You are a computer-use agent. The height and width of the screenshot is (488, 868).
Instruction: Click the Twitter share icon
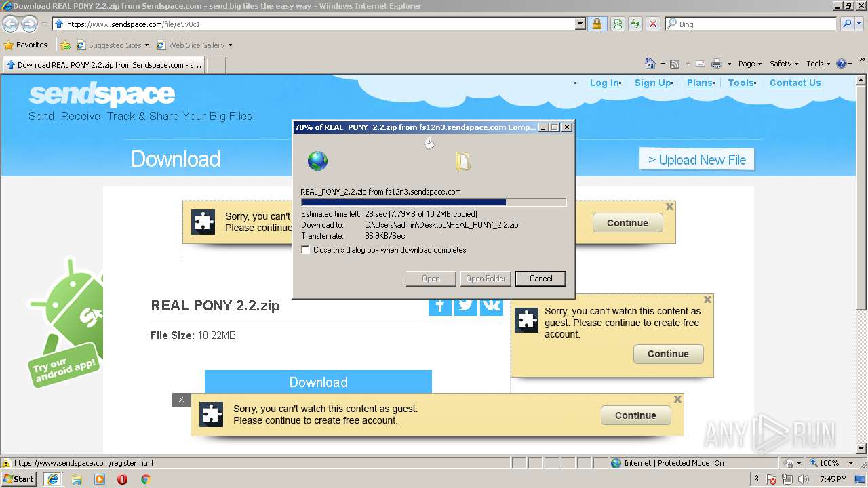pyautogui.click(x=466, y=306)
